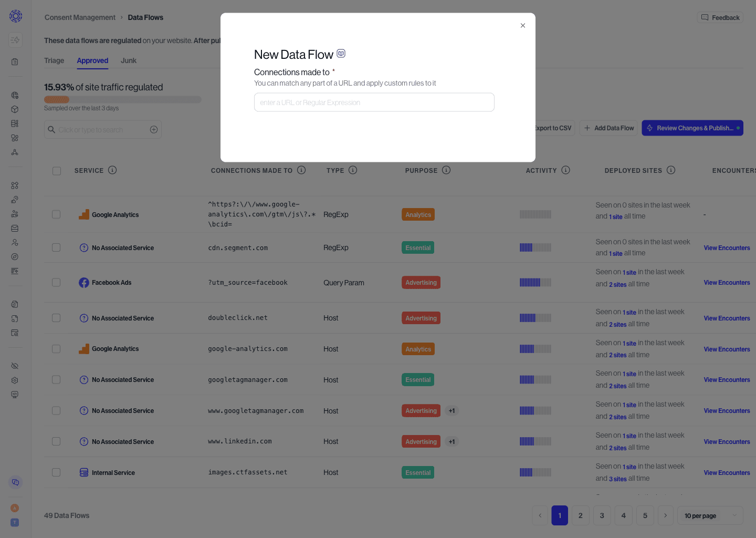The height and width of the screenshot is (538, 756).
Task: Click Add Data Flow button
Action: coord(609,128)
